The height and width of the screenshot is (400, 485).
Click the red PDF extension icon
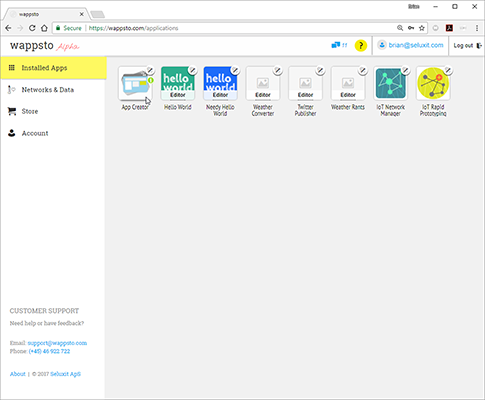click(x=449, y=28)
